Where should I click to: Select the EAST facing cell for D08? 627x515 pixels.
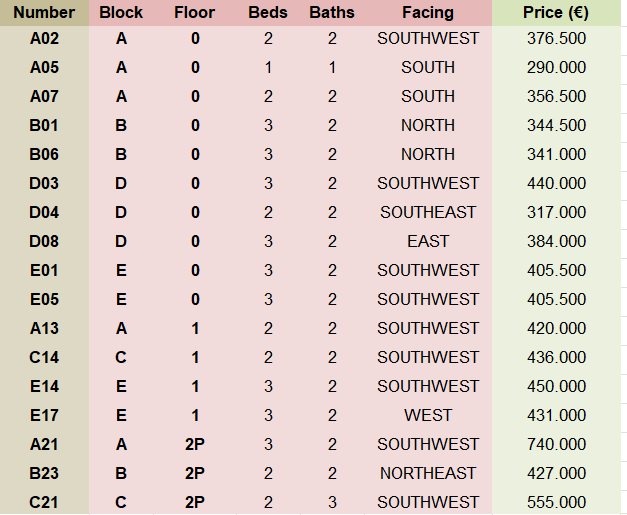click(x=428, y=241)
